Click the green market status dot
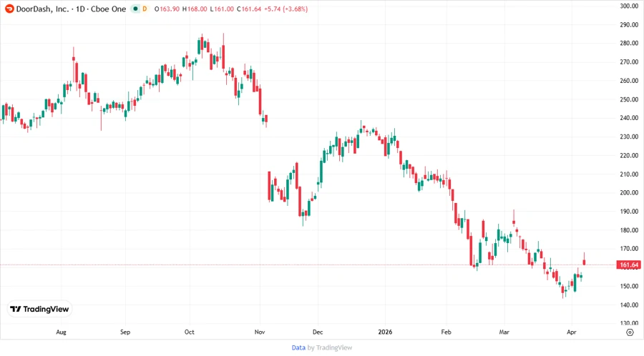The height and width of the screenshot is (356, 644). pos(135,9)
